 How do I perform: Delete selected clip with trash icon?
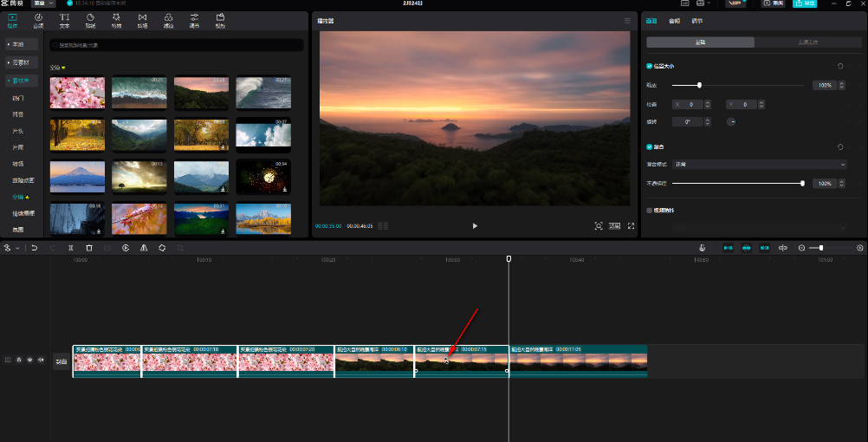tap(88, 248)
